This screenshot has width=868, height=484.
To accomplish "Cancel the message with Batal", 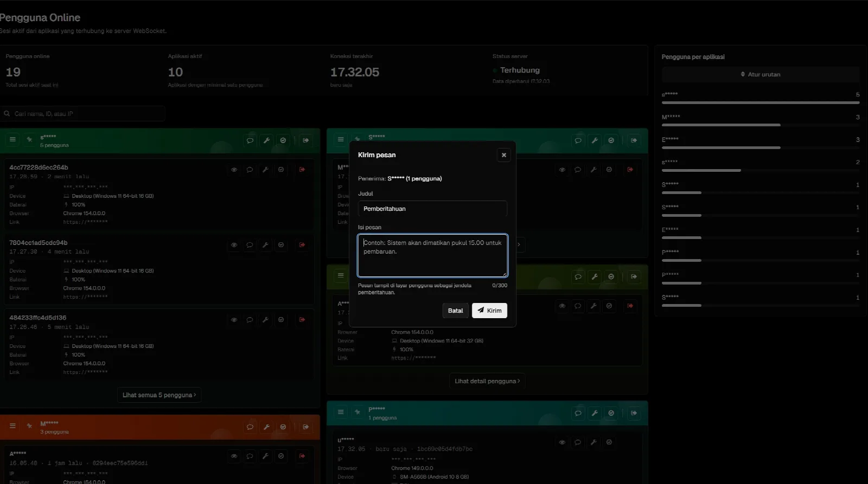I will (456, 311).
